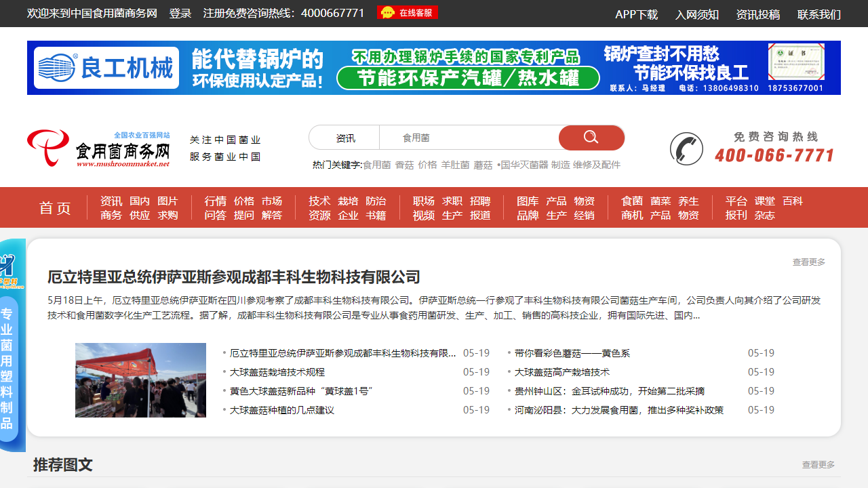Screen dimensions: 868x488
Task: Select 菌菜 in the navigation bar
Action: 660,201
